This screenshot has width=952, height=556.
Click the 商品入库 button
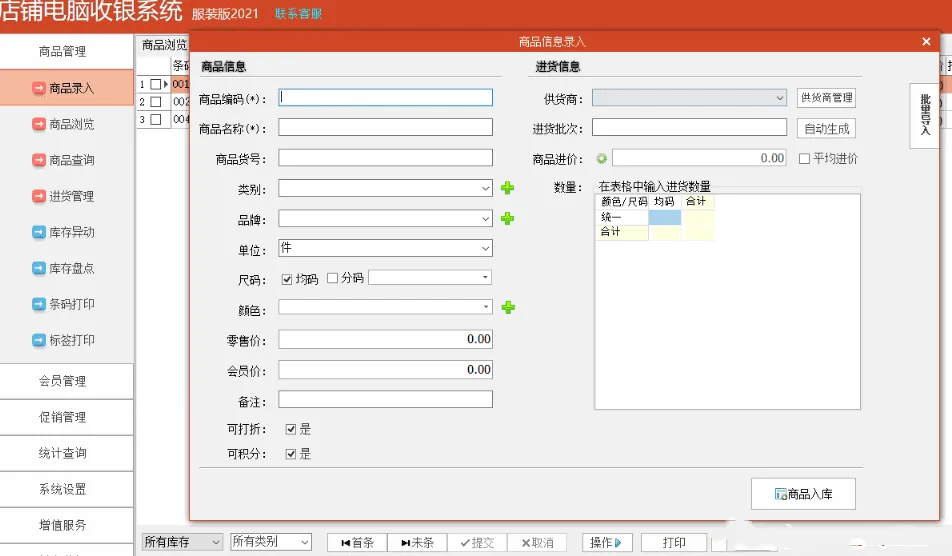pyautogui.click(x=803, y=494)
